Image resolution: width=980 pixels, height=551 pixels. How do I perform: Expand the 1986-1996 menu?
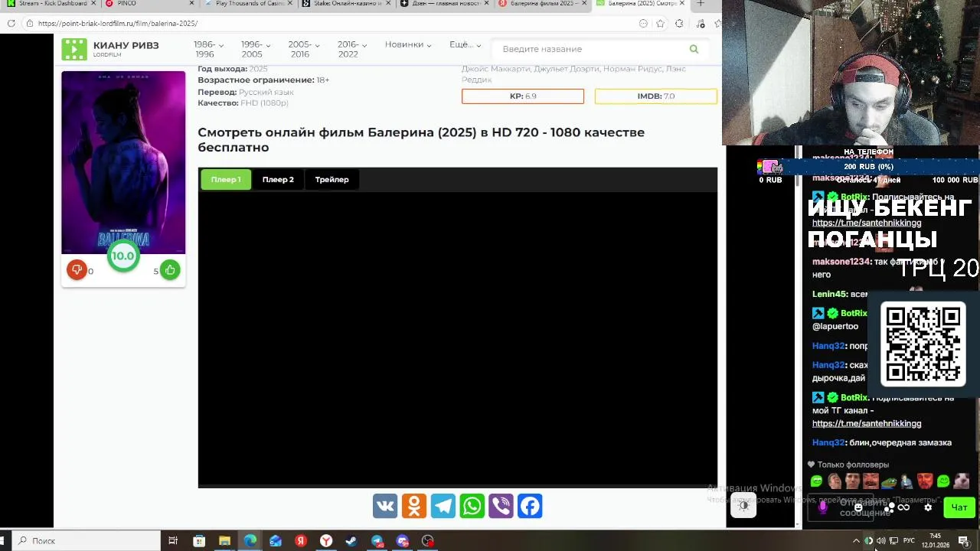tap(208, 49)
